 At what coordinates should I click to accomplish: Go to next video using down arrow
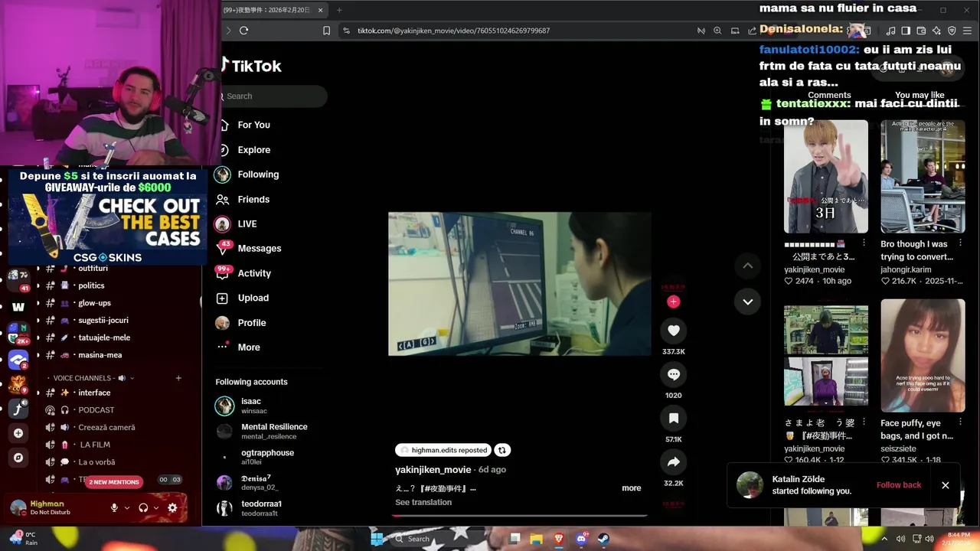[x=748, y=302]
